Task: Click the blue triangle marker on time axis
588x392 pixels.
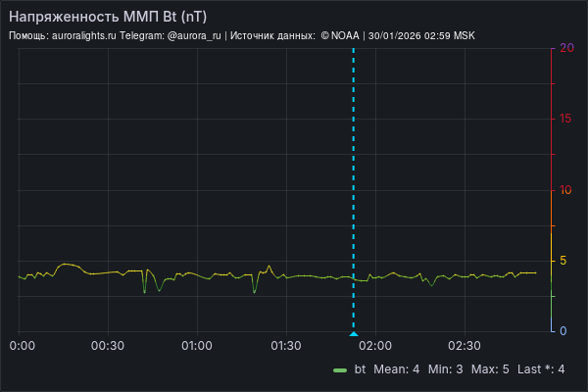Action: (353, 334)
